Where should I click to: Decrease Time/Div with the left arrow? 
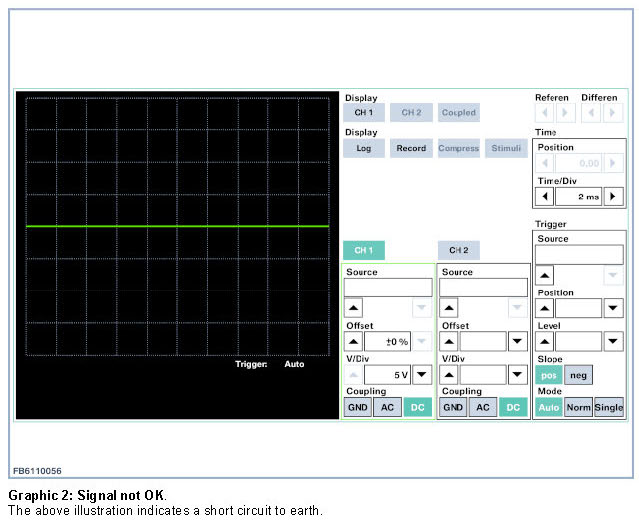(546, 197)
